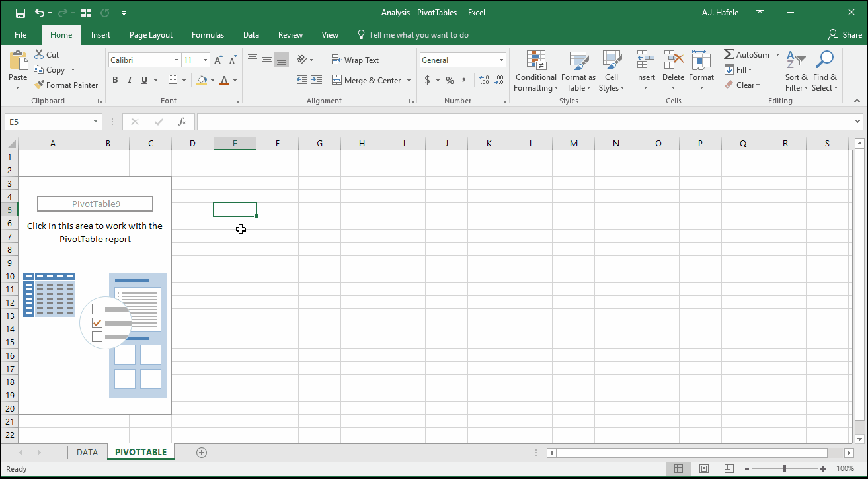
Task: Open Find & Select magnifier
Action: (x=824, y=71)
